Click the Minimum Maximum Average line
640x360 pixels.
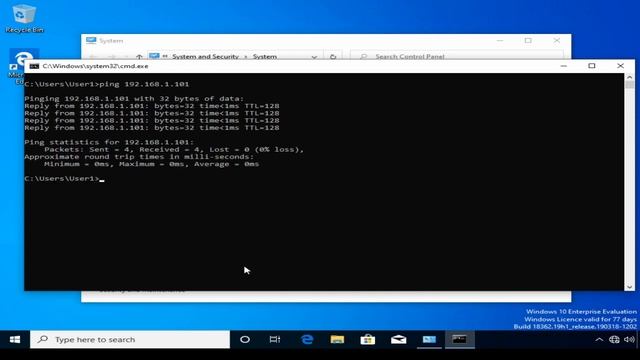pyautogui.click(x=151, y=164)
